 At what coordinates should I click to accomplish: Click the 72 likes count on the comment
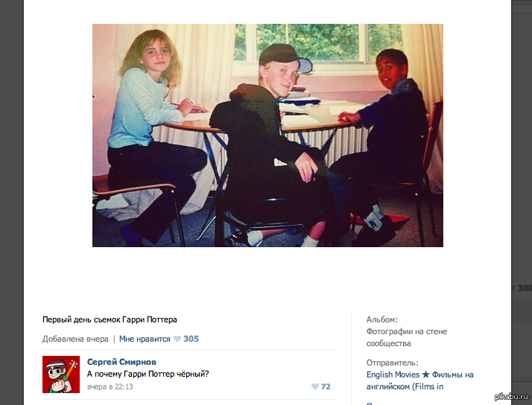point(326,386)
